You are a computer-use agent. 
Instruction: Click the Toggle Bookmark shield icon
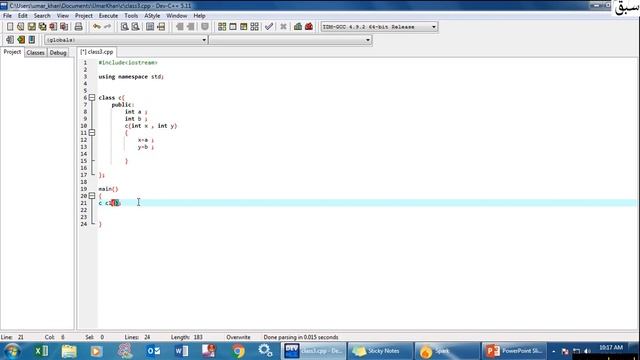205,27
